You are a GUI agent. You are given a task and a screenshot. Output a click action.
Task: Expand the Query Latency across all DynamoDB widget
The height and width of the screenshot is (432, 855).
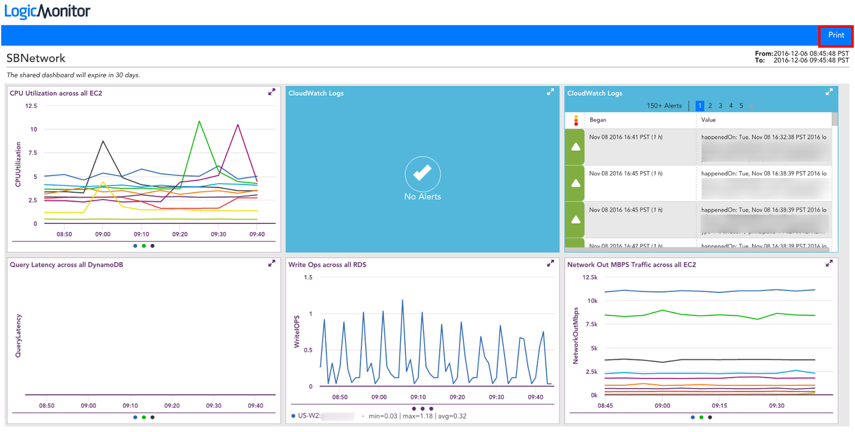coord(272,263)
